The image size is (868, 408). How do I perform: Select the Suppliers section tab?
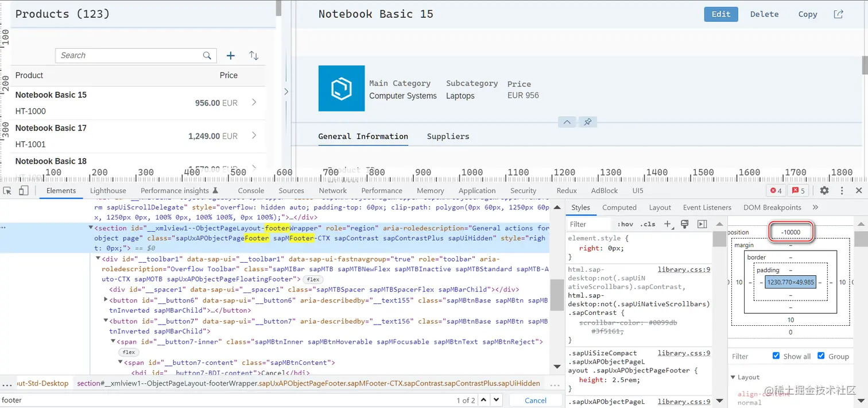[x=448, y=136]
